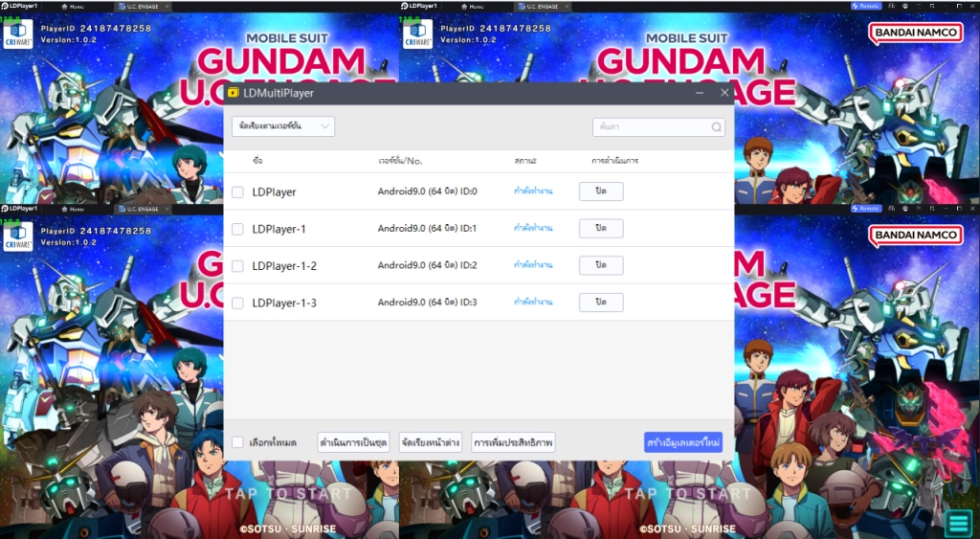The width and height of the screenshot is (980, 539).
Task: Open the hamburger menu icon in the lower-right emulator title bar
Action: tap(918, 208)
